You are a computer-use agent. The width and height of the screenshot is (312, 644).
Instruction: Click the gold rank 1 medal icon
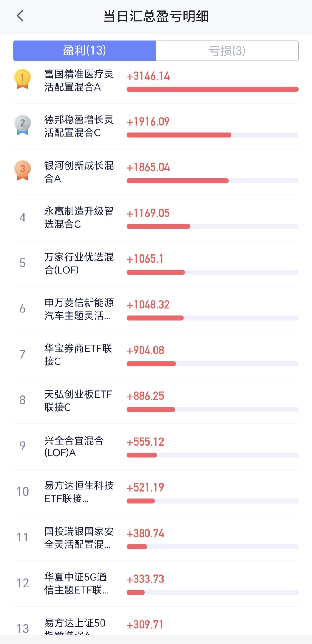23,79
